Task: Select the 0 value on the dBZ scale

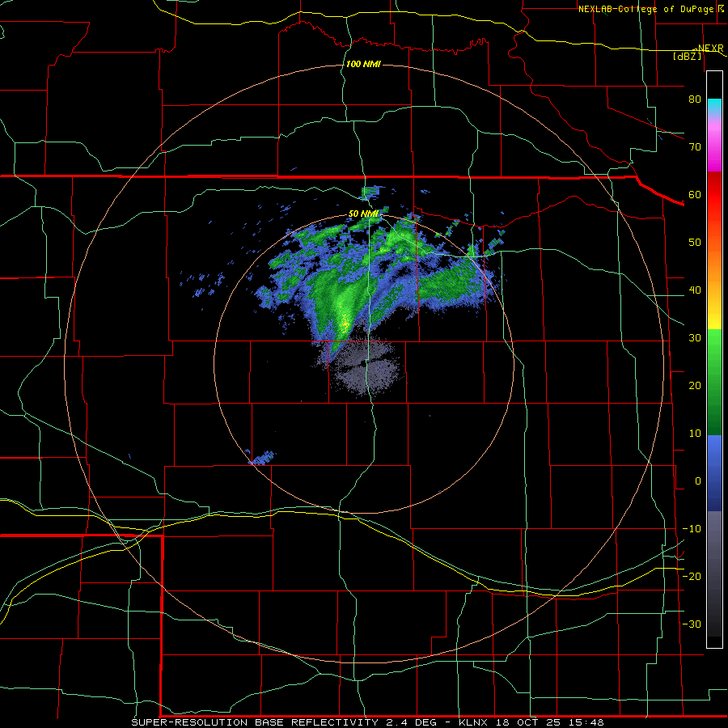Action: (x=698, y=481)
